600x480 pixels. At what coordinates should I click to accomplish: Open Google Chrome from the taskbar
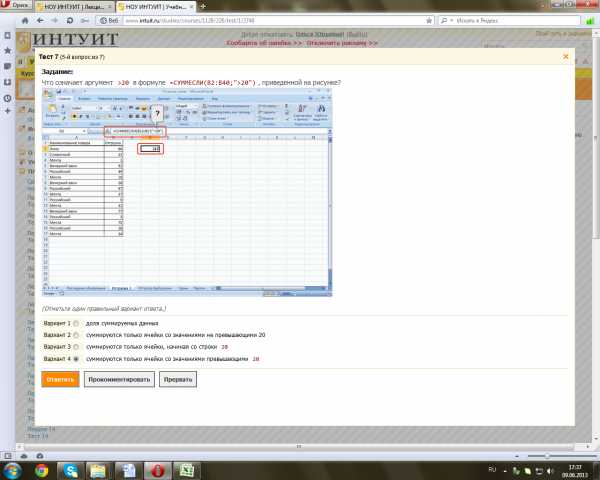tap(42, 470)
